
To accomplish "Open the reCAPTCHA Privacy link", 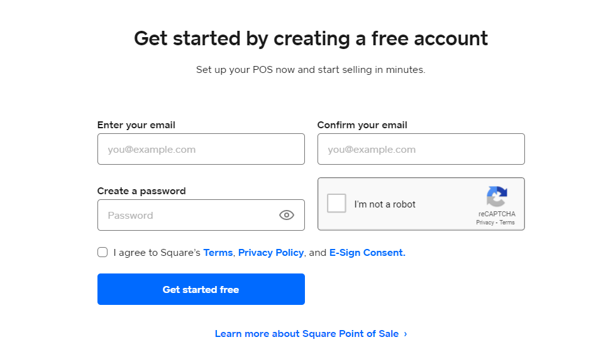I will pos(485,223).
